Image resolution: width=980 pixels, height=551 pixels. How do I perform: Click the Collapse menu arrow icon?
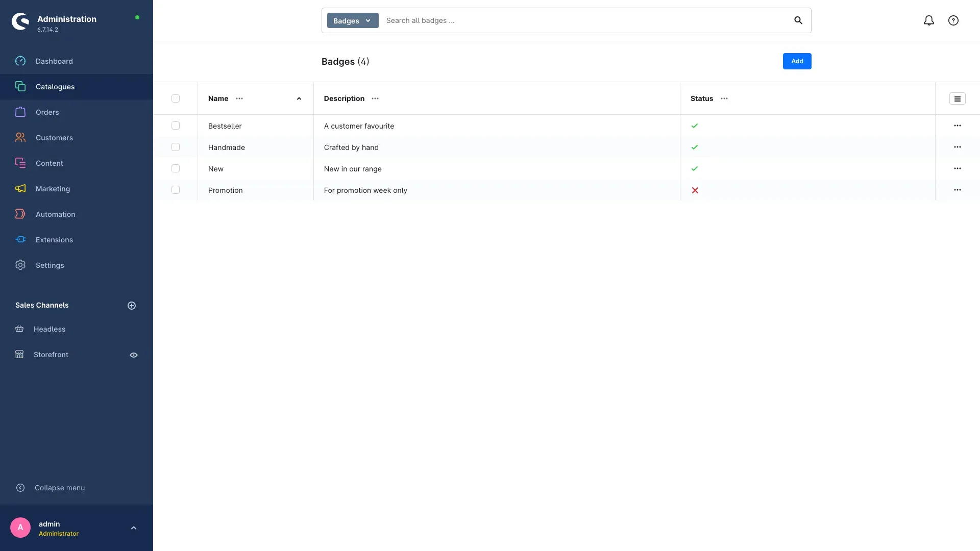pyautogui.click(x=20, y=488)
